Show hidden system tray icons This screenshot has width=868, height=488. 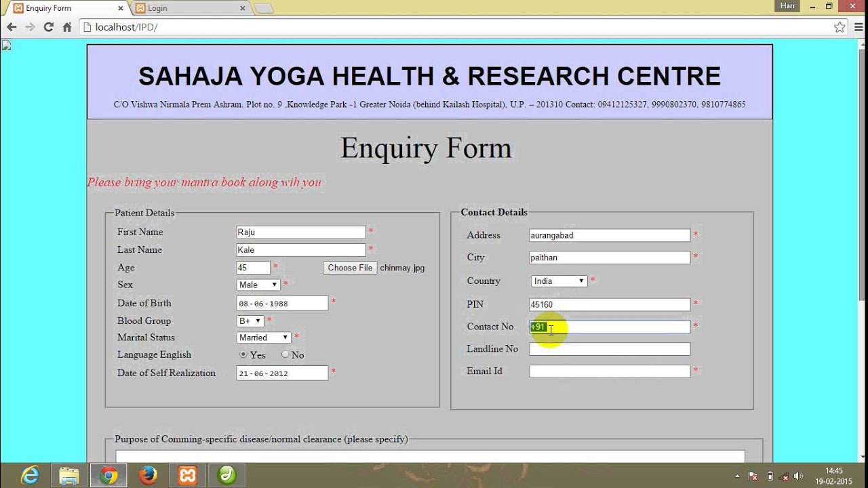(x=737, y=476)
